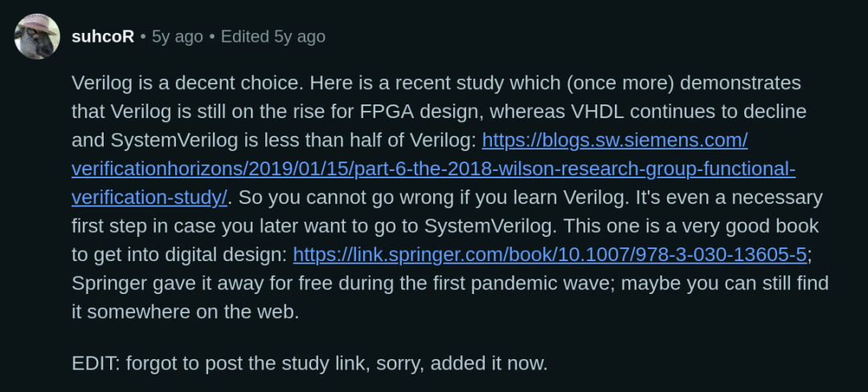This screenshot has width=868, height=392.
Task: Click the "EDIT: forgot to post" line
Action: tap(309, 363)
